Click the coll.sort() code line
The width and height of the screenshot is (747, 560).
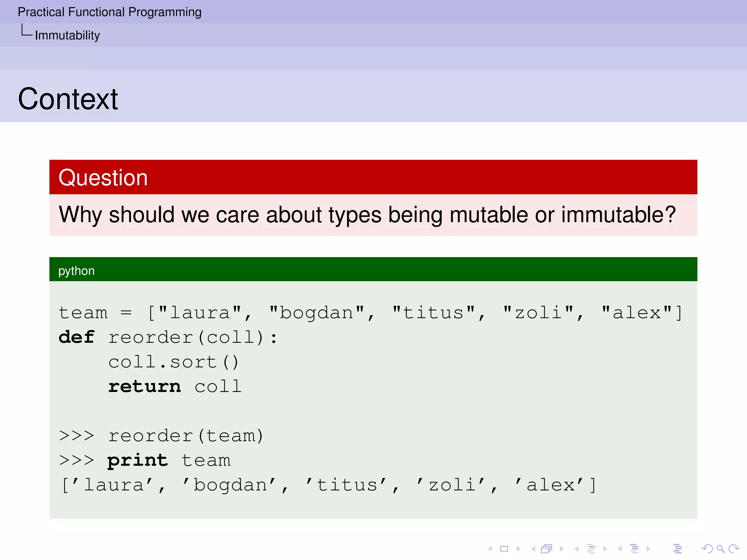[x=174, y=362]
